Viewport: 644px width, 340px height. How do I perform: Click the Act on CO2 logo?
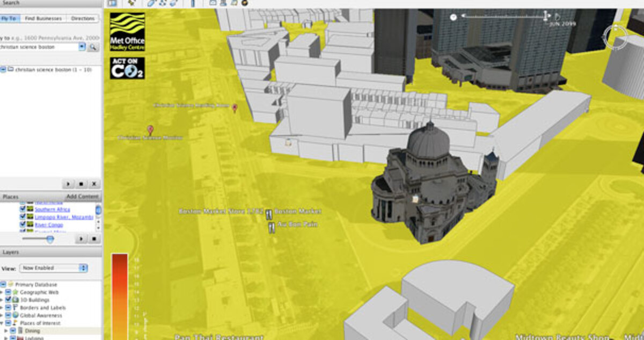(x=127, y=68)
